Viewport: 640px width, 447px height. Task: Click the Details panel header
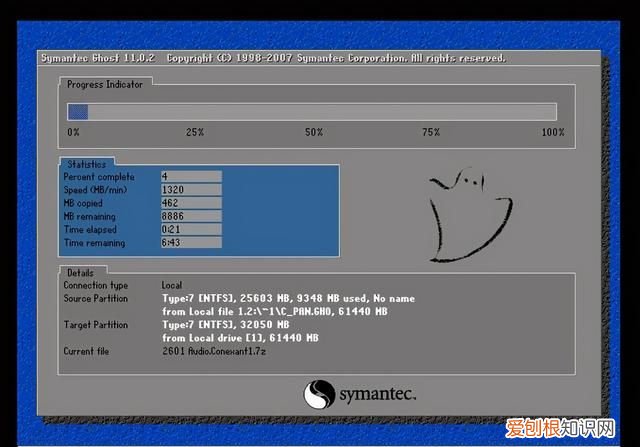pos(80,272)
